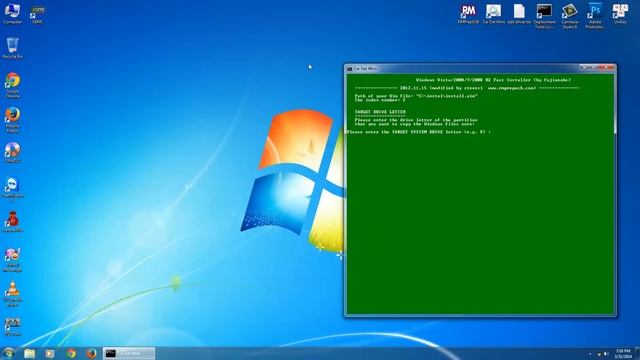Open the desktop shortcut below VLC media player
Screen dimensions: 640x360
click(x=12, y=327)
